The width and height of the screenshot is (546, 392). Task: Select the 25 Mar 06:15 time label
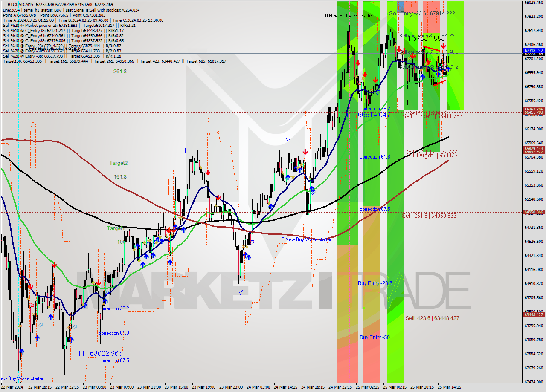395,387
